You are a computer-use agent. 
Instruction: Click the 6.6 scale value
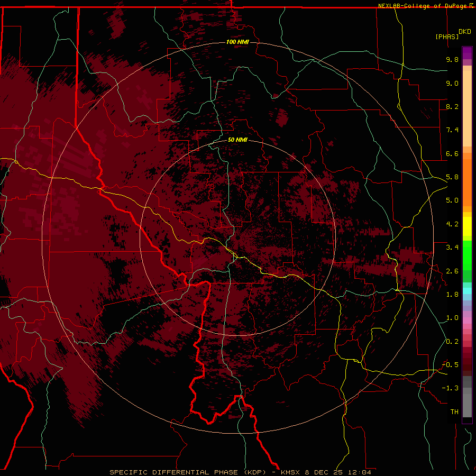452,153
